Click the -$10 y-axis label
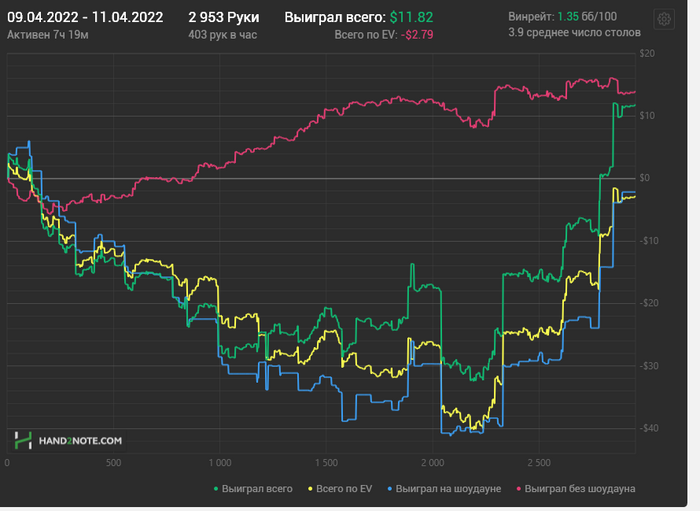Viewport: 700px width, 511px height. (648, 241)
